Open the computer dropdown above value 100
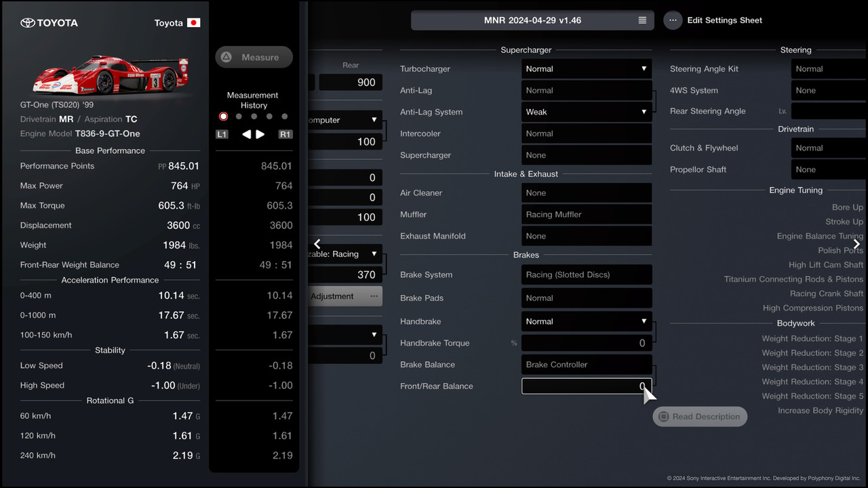 346,120
